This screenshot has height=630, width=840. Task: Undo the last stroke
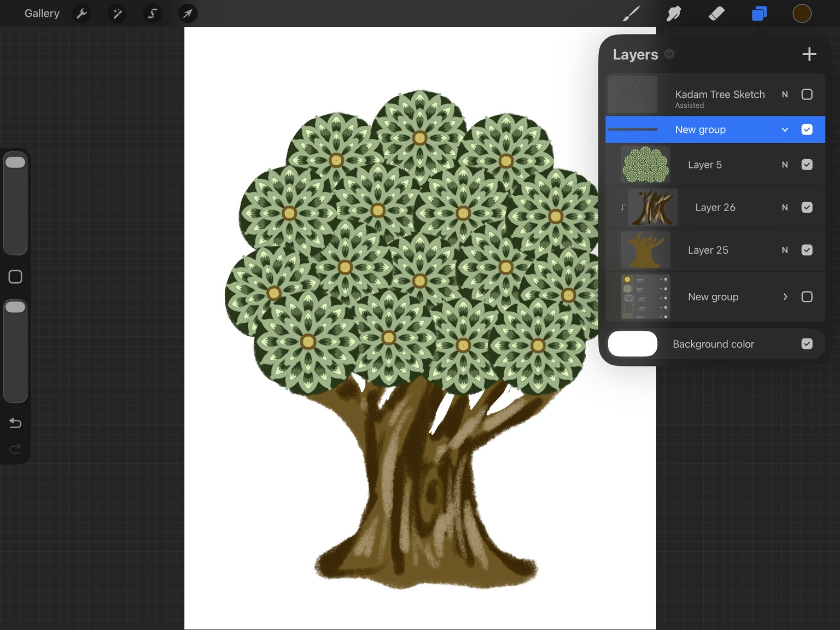pos(15,423)
